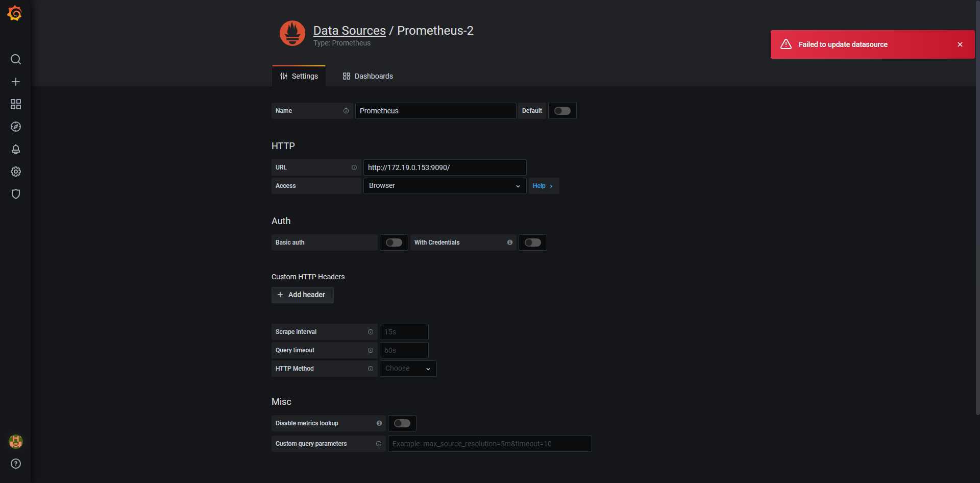Click the info icon beside URL label
This screenshot has width=980, height=483.
[354, 167]
